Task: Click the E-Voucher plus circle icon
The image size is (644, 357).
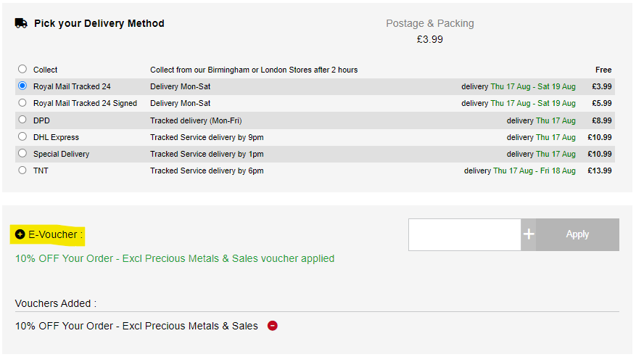Action: tap(20, 234)
